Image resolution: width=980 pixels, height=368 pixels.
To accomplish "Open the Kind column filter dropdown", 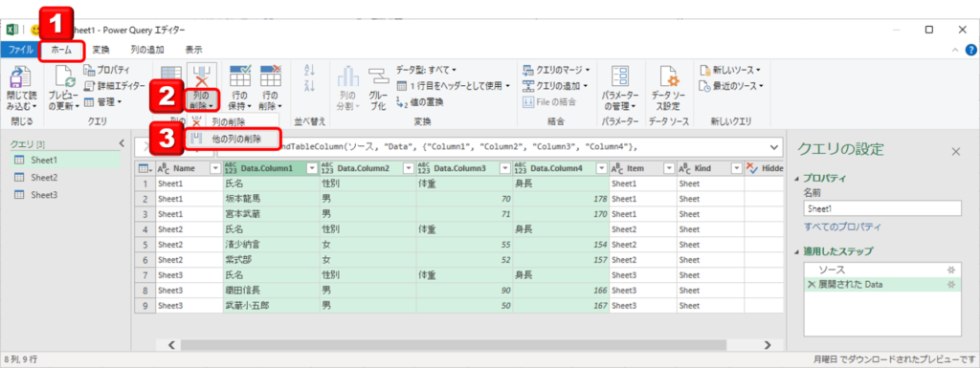I will pos(736,168).
